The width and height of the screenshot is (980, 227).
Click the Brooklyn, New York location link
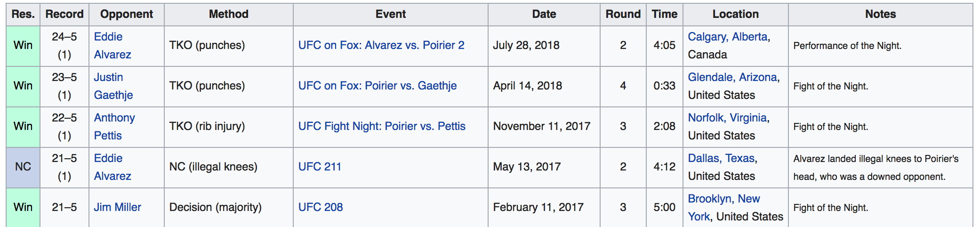(x=724, y=199)
